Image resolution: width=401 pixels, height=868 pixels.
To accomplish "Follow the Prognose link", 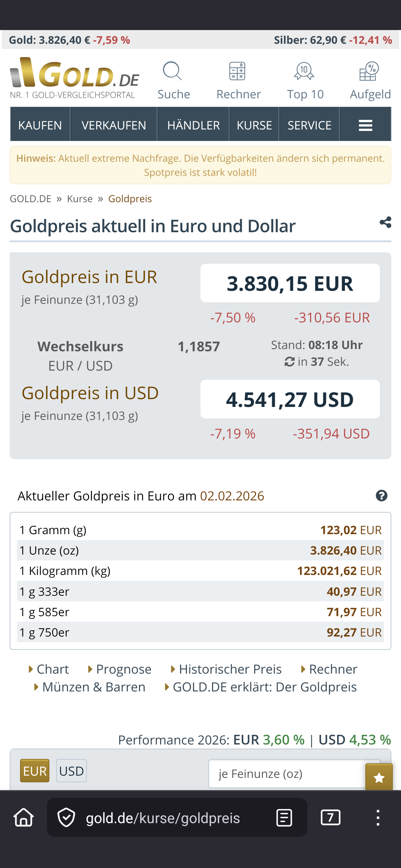I will point(123,669).
